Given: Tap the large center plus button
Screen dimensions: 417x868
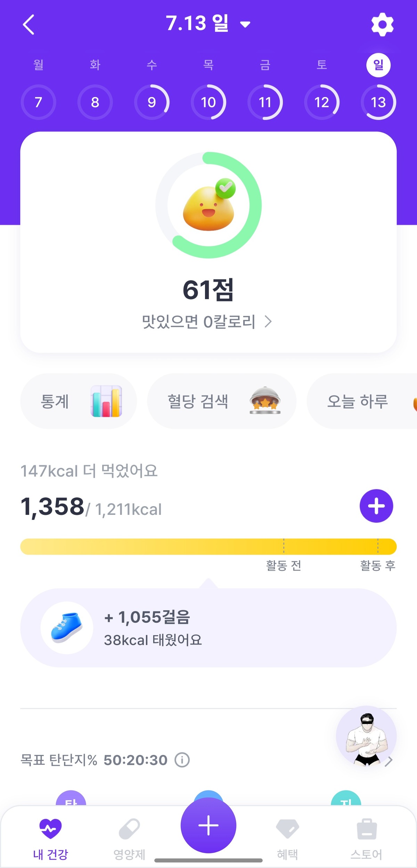Looking at the screenshot, I should [208, 825].
